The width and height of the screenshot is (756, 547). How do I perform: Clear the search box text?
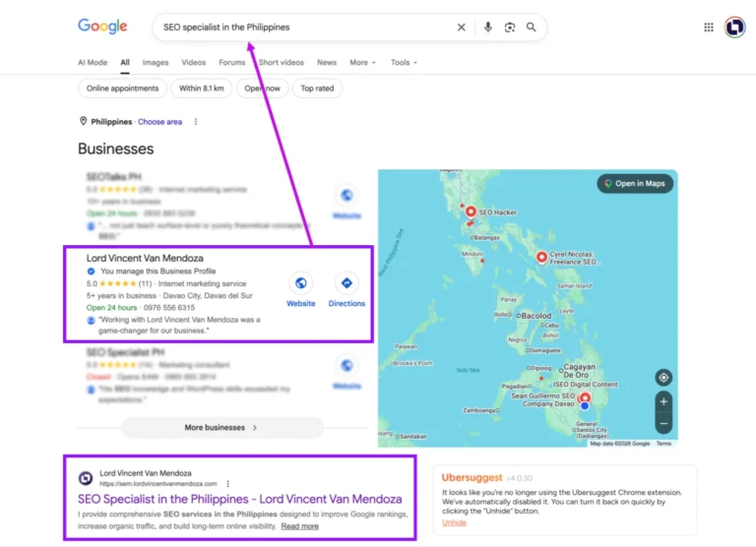(462, 28)
